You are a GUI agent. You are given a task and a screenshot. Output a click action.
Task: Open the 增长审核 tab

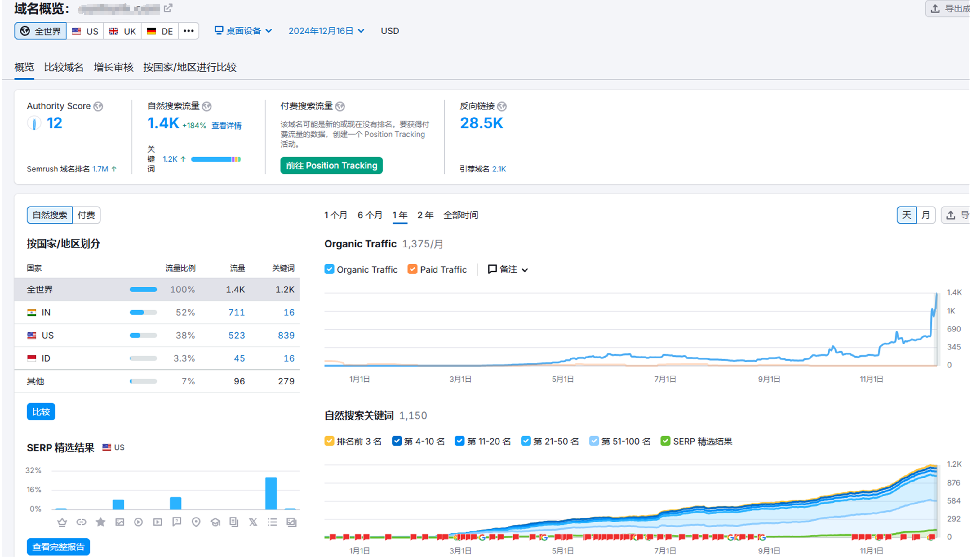click(114, 68)
